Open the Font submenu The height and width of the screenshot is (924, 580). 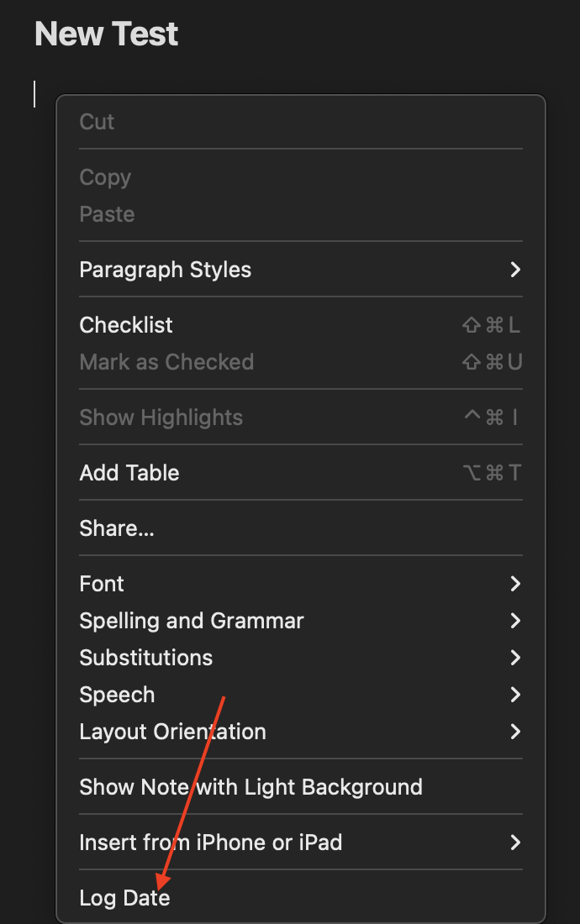(102, 584)
